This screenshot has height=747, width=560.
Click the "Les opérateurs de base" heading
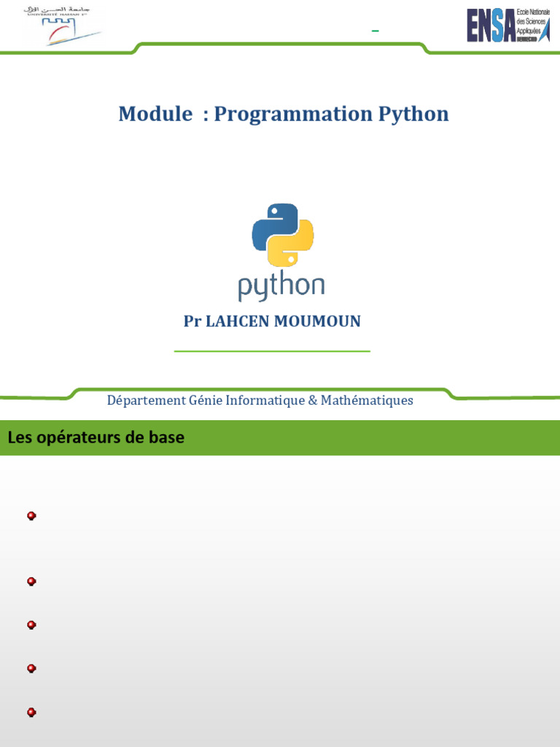[96, 438]
